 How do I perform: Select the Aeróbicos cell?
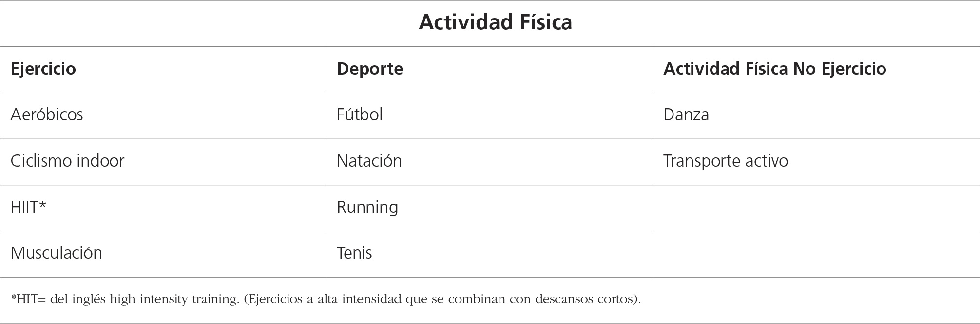point(47,115)
